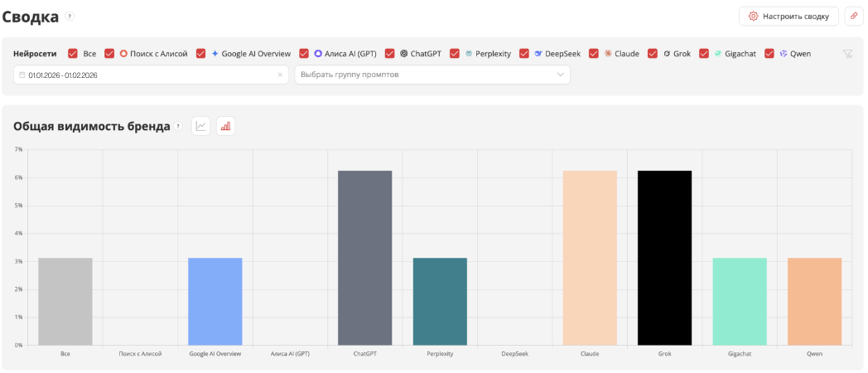Image resolution: width=868 pixels, height=373 pixels.
Task: Click the Нейросети filter label
Action: tap(35, 54)
